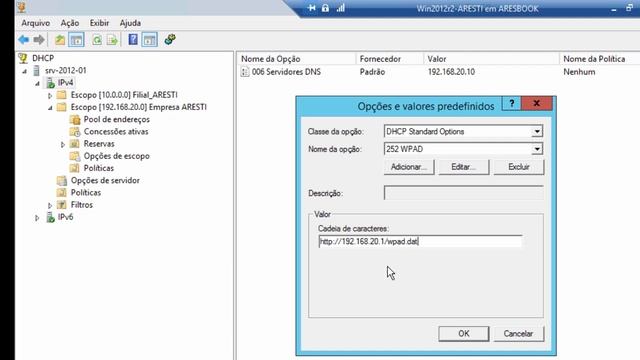Click the dialog help question mark button
This screenshot has width=640, height=360.
click(511, 103)
